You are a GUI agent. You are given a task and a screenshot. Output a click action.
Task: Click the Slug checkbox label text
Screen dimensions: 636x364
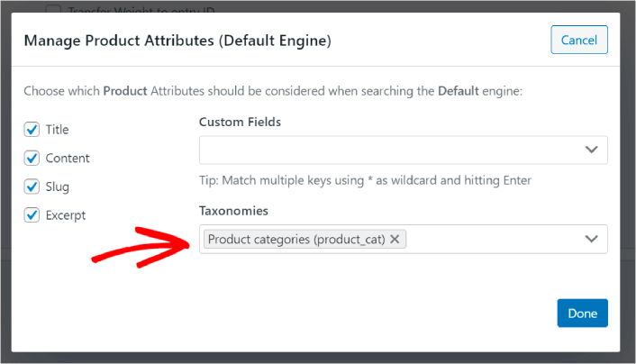coord(58,187)
